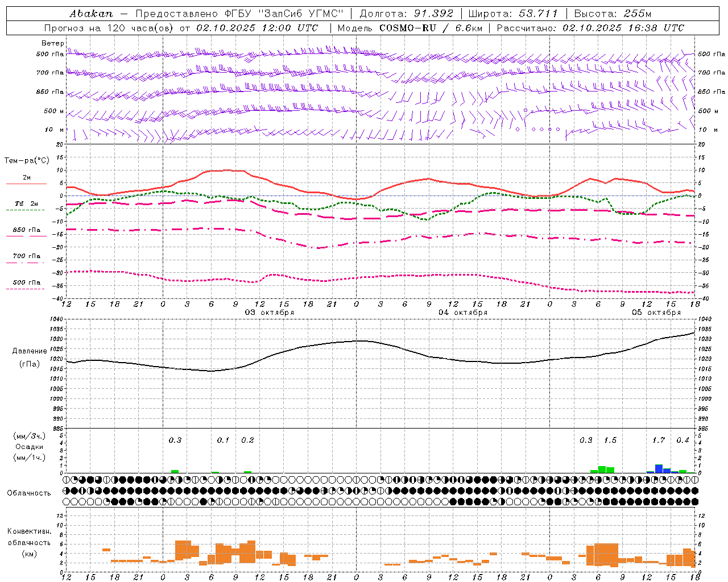This screenshot has height=582, width=728.
Task: Click the "Модель COSMO-RU / 6.6км" text
Action: pos(410,28)
